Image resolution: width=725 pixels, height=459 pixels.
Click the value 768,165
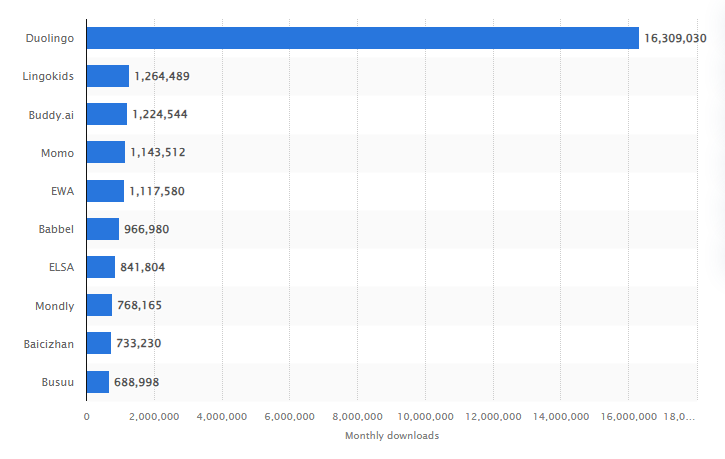pyautogui.click(x=140, y=305)
